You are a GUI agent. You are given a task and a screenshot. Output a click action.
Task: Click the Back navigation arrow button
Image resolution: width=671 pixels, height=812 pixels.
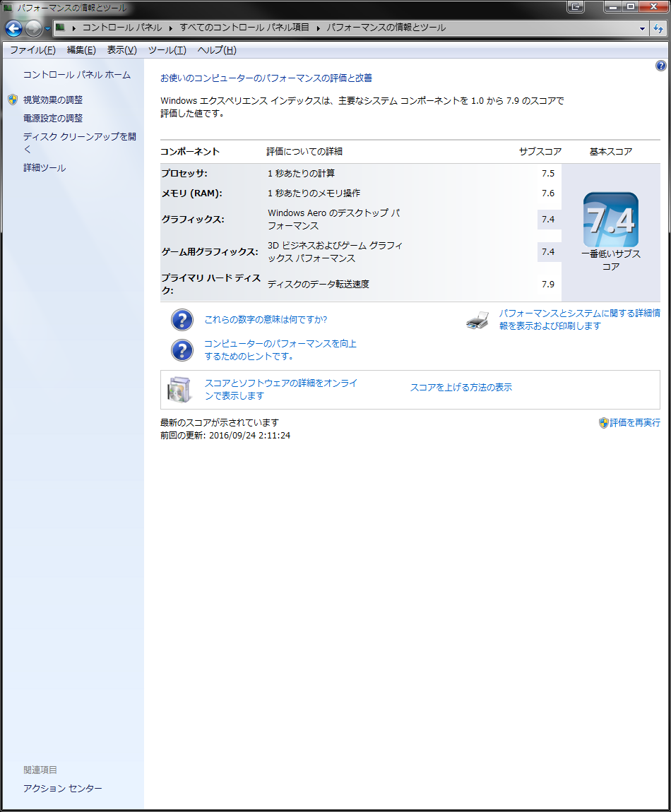[x=14, y=28]
